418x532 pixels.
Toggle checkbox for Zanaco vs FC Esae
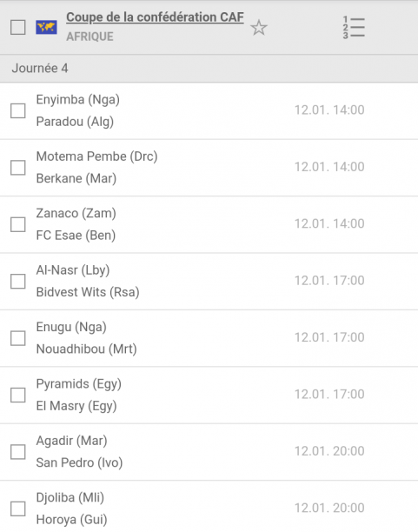18,224
